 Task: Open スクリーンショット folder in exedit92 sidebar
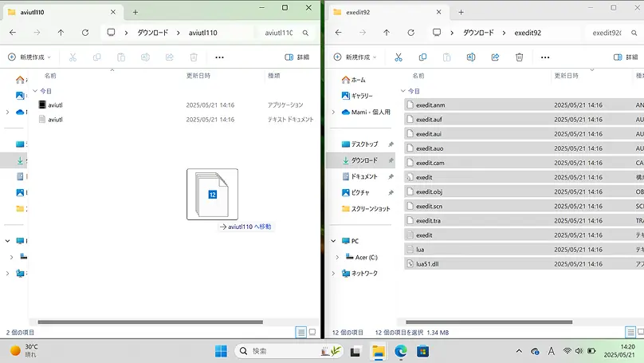click(366, 209)
